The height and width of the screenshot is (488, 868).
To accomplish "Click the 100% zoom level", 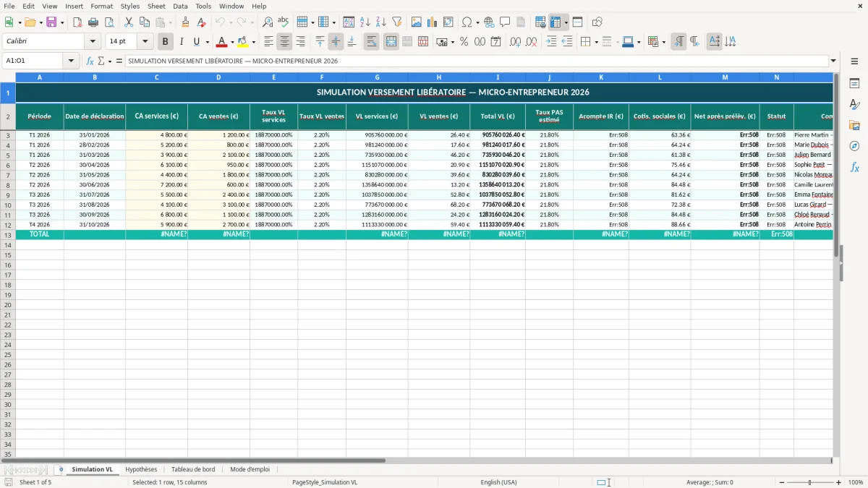I will coord(856,482).
